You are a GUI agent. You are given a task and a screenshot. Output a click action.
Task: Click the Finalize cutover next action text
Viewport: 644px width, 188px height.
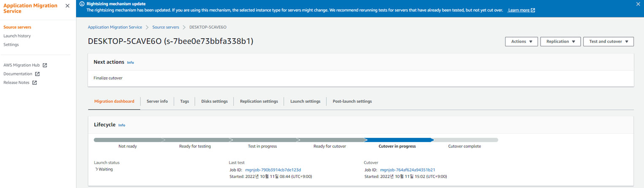[x=108, y=78]
